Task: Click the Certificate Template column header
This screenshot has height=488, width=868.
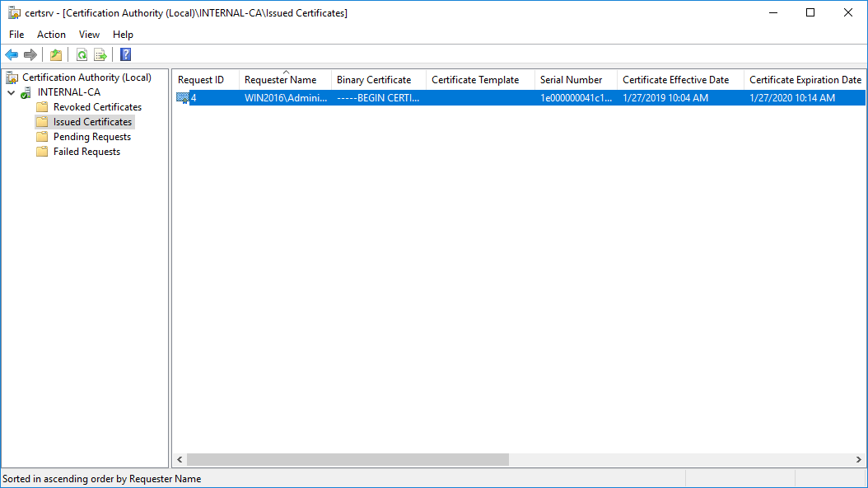Action: point(475,80)
